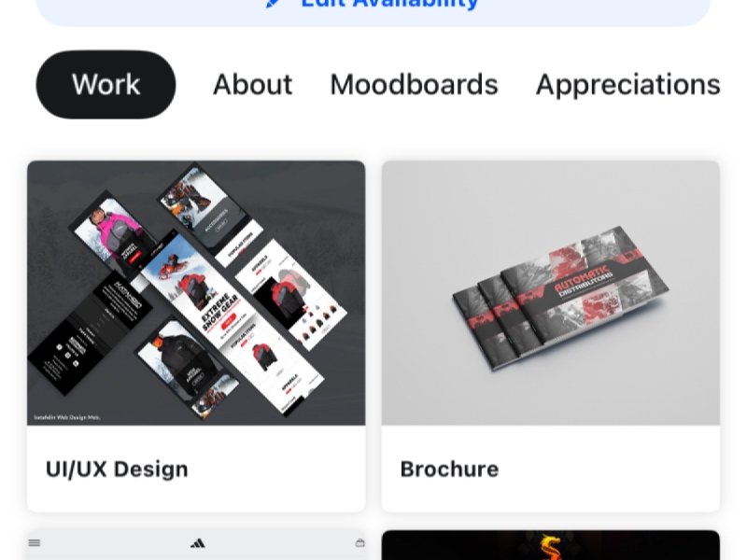Click the pencil icon beside Edit Availability

(x=273, y=3)
